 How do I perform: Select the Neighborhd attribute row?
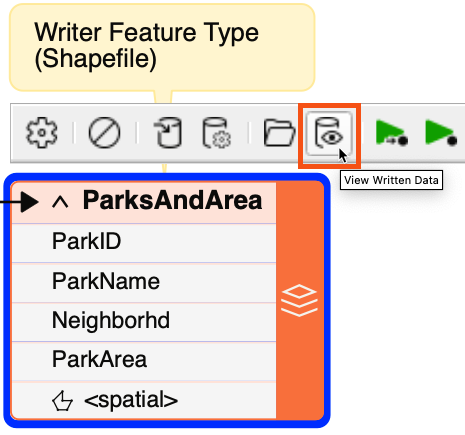pos(144,322)
